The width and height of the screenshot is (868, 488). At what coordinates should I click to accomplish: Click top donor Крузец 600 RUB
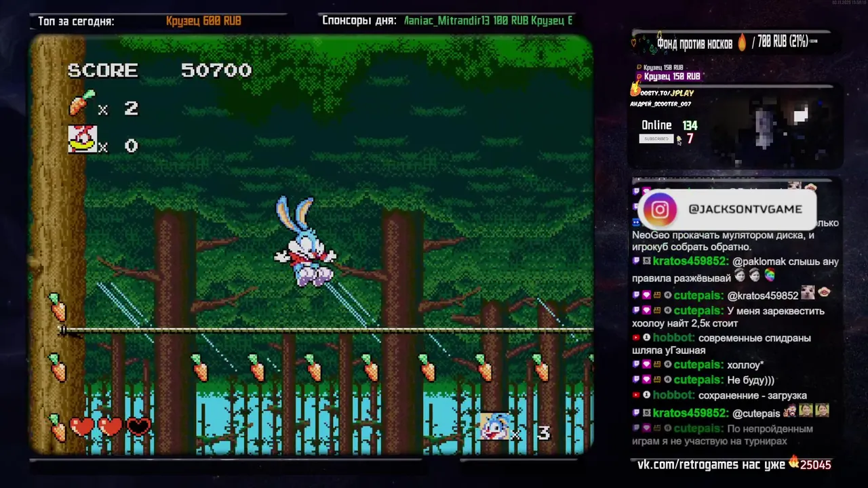(203, 21)
